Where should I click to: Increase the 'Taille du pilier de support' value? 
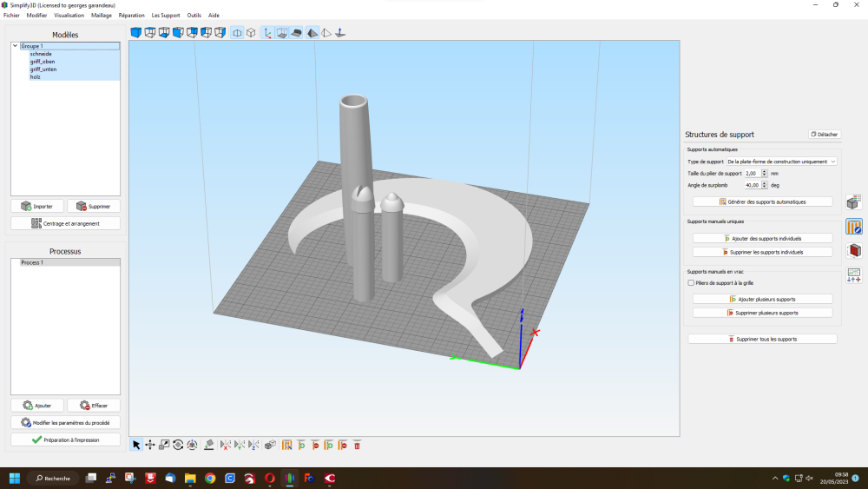[764, 171]
